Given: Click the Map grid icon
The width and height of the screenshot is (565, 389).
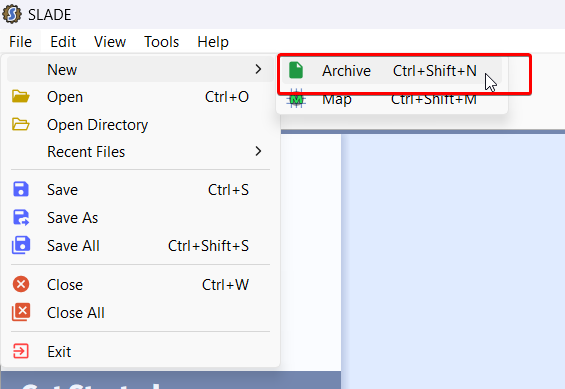Looking at the screenshot, I should [x=296, y=99].
